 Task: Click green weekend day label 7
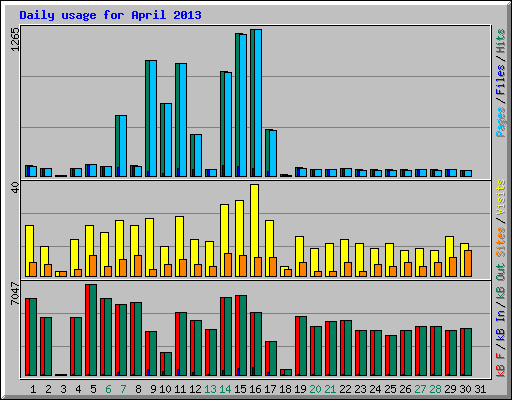[123, 389]
